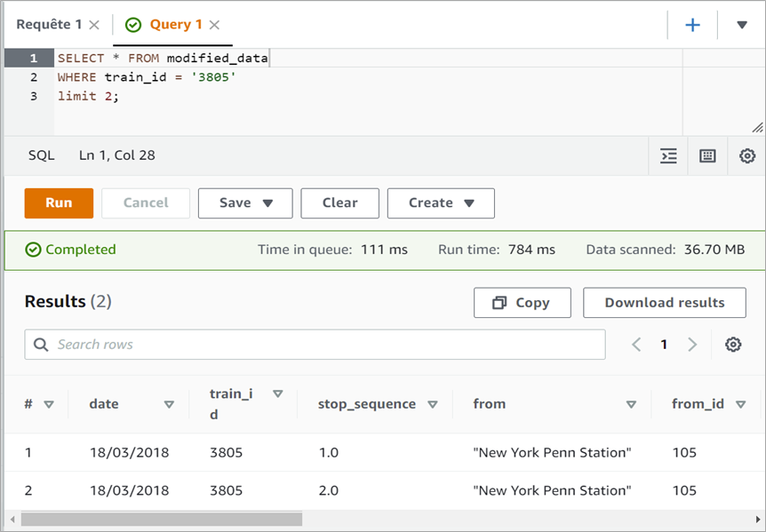Screen dimensions: 766x532
Task: Close the Requête 1 tab
Action: (94, 25)
